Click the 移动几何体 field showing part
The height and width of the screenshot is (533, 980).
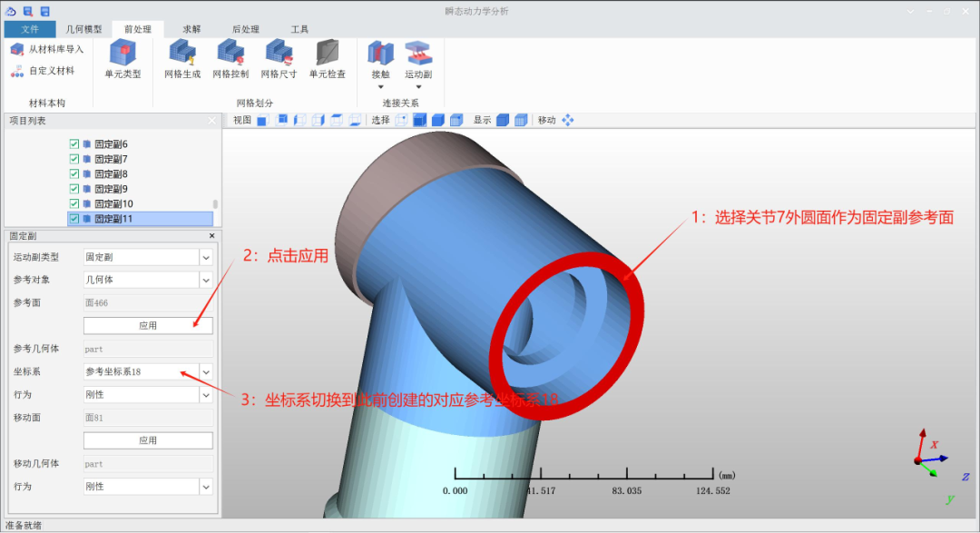click(148, 464)
